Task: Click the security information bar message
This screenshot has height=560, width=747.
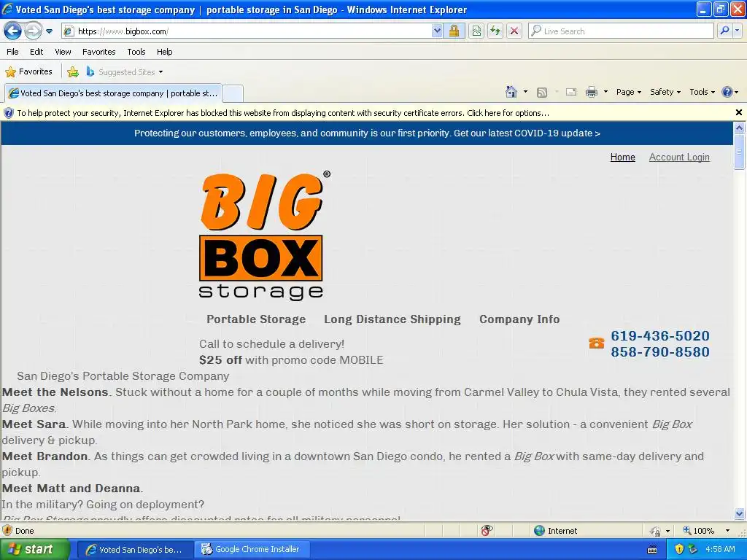Action: (x=283, y=113)
